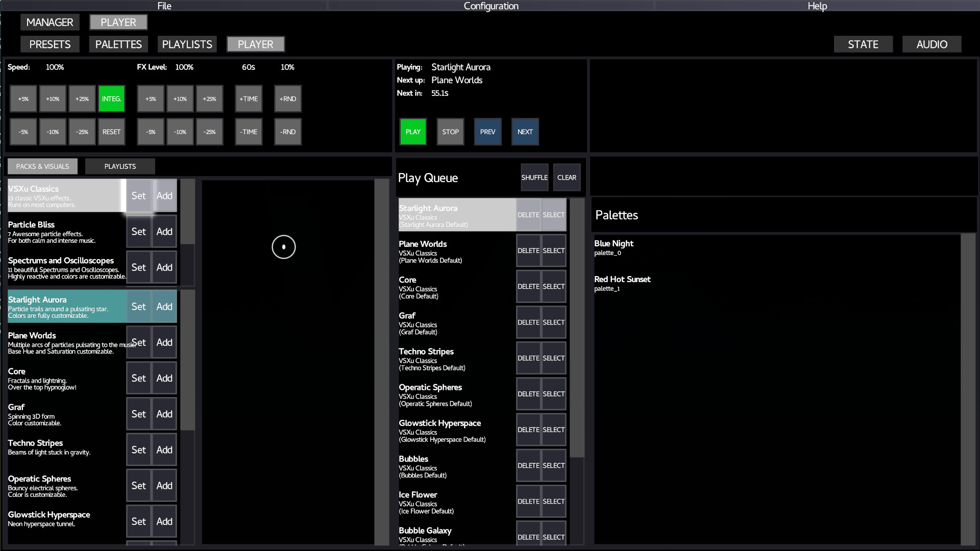Switch to the PLAYLISTS panel
980x551 pixels.
120,166
